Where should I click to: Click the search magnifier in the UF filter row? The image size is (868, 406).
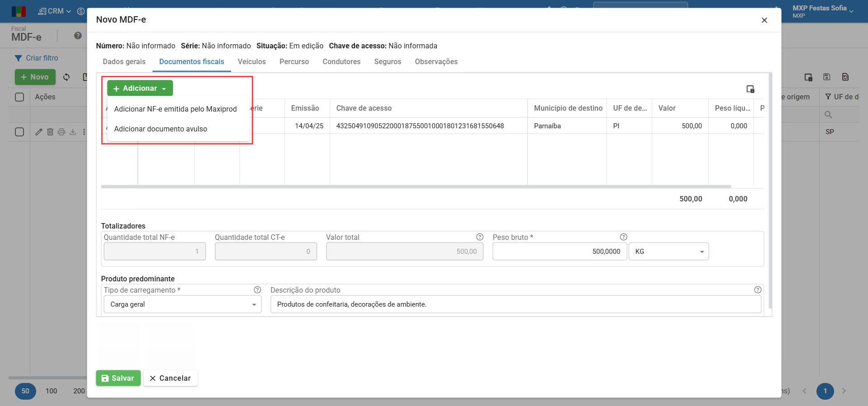(x=828, y=115)
